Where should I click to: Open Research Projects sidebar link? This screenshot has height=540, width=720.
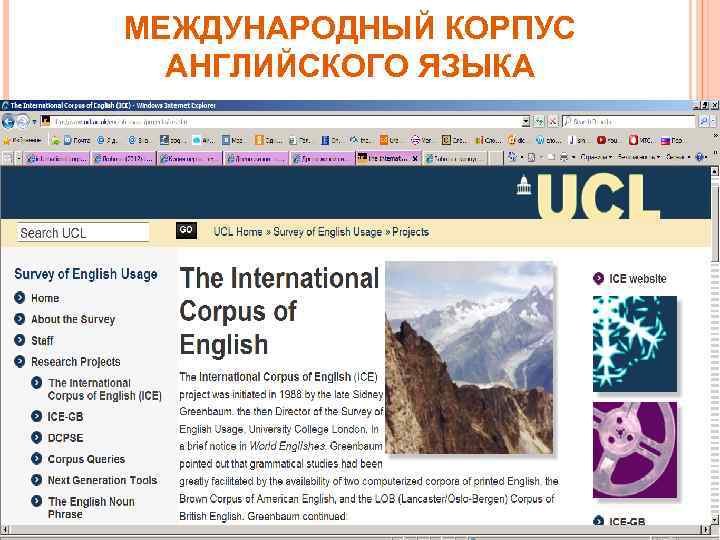click(x=75, y=361)
